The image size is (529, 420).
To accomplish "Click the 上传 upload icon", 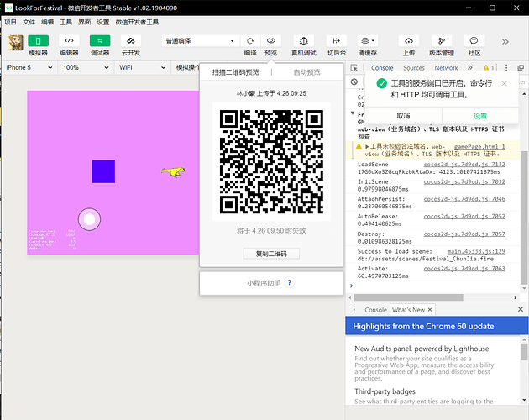I will pos(409,41).
